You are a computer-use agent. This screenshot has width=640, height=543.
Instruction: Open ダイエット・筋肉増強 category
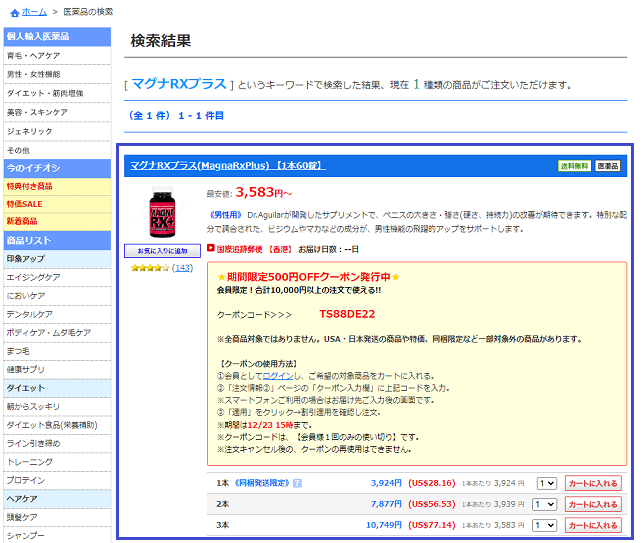pos(57,93)
